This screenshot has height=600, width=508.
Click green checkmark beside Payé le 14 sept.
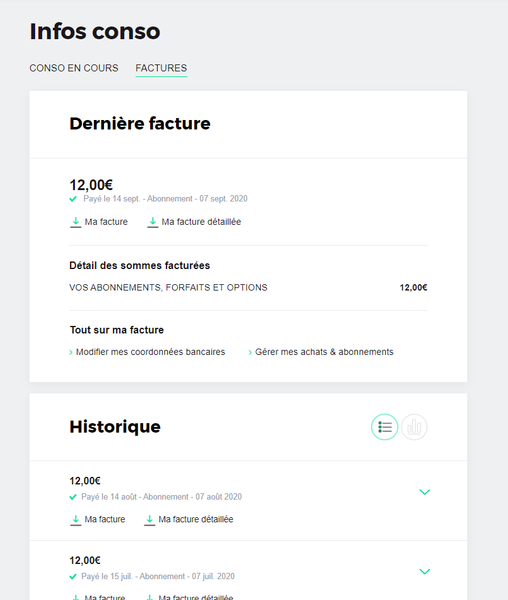click(x=73, y=199)
